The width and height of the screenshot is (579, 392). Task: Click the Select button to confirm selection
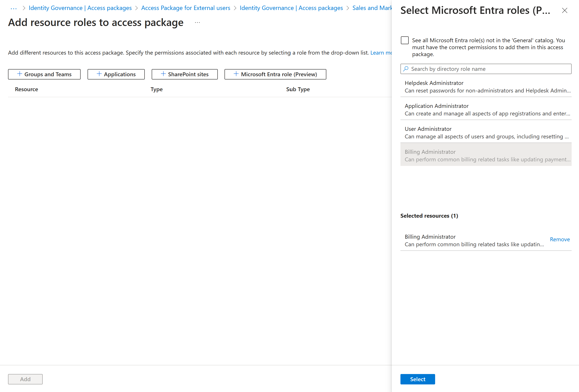coord(418,379)
